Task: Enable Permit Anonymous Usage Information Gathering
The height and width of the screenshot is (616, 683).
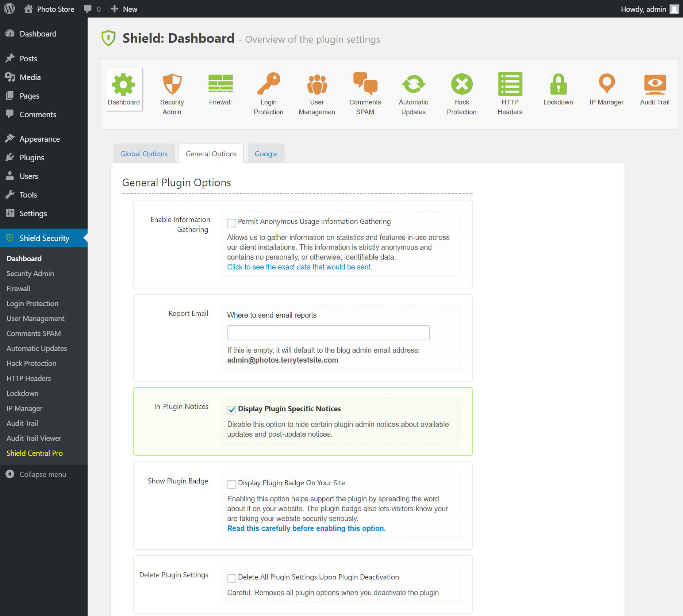Action: tap(231, 222)
